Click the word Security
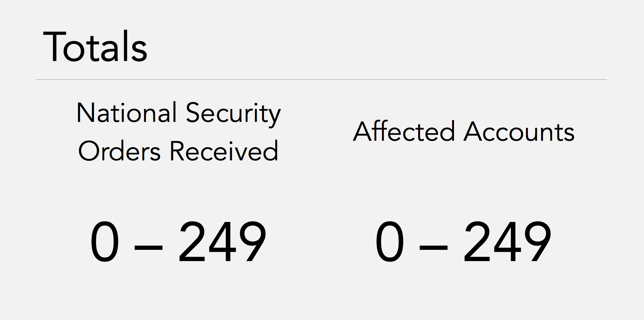The width and height of the screenshot is (644, 320). pyautogui.click(x=233, y=113)
